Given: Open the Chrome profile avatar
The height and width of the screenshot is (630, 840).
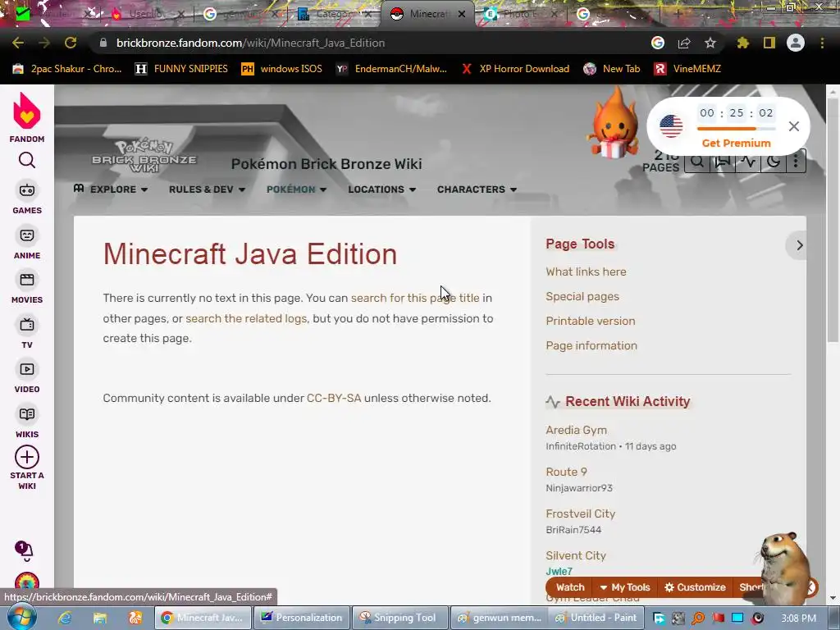Looking at the screenshot, I should [x=796, y=43].
